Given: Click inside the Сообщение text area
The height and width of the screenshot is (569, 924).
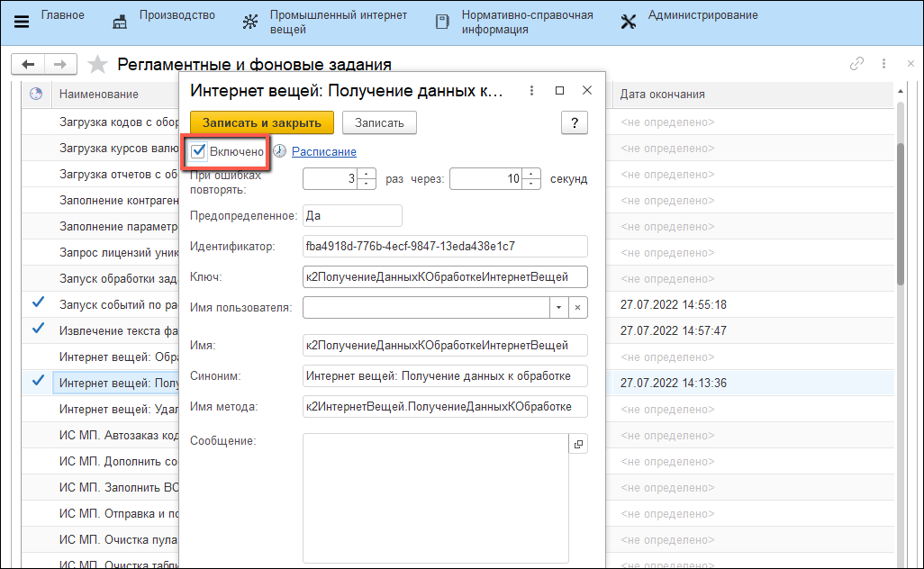Looking at the screenshot, I should (x=435, y=497).
